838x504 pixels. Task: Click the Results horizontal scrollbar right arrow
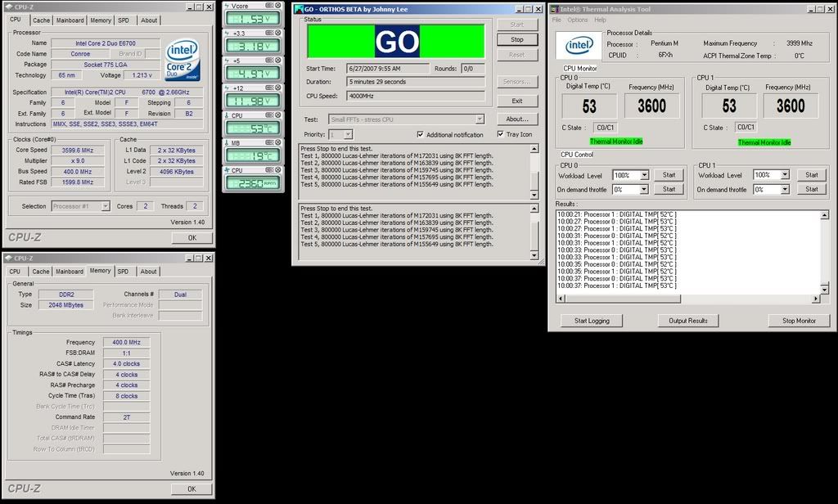tap(816, 299)
